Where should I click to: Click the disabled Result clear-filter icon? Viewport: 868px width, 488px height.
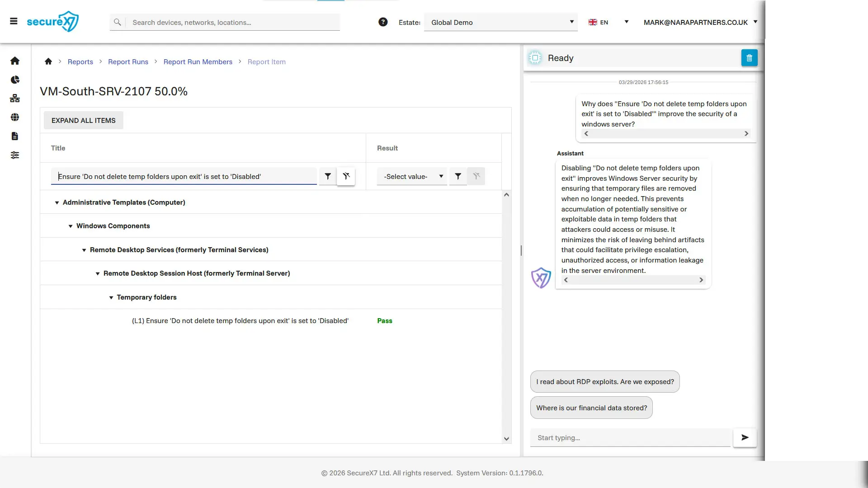coord(476,176)
